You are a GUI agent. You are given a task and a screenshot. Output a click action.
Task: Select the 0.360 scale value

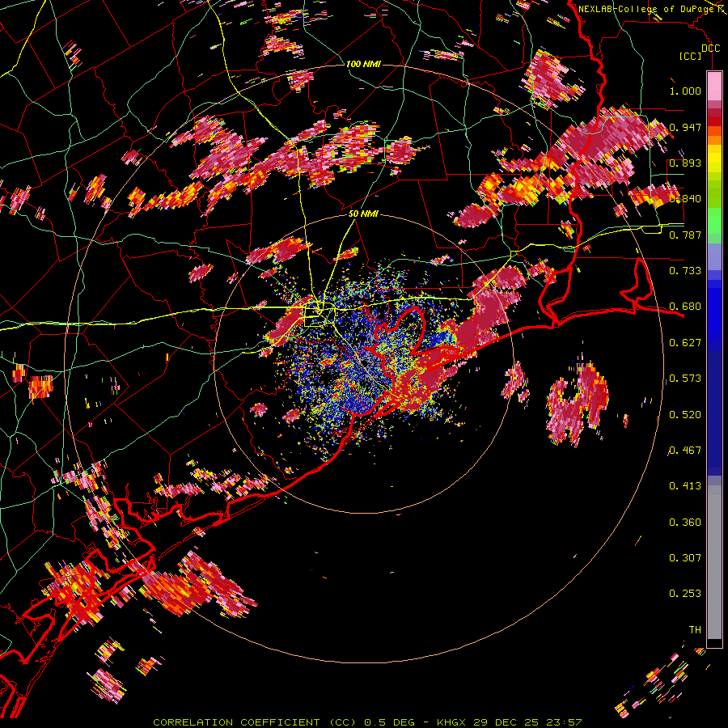685,523
